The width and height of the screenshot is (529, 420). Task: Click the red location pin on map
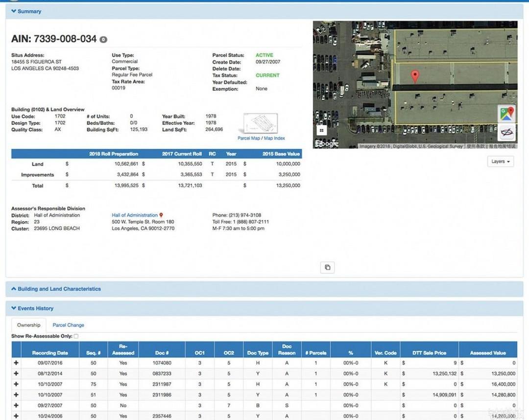pyautogui.click(x=415, y=76)
